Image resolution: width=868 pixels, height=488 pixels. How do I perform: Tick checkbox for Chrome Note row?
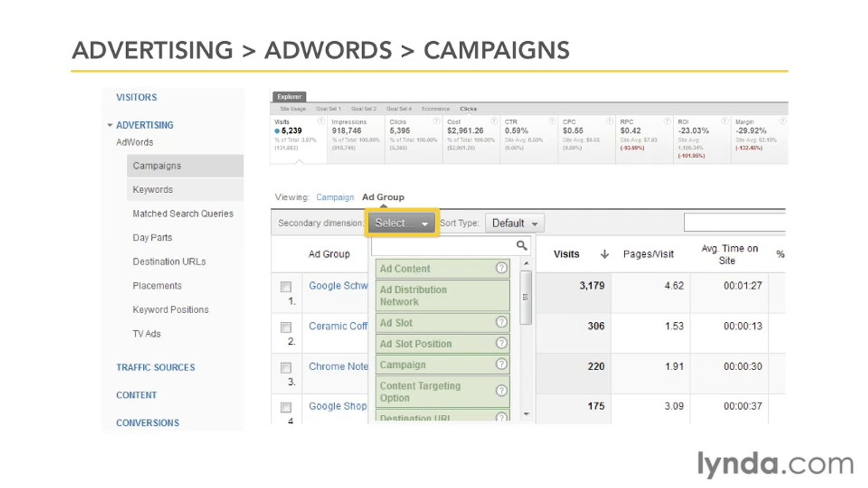pyautogui.click(x=286, y=368)
